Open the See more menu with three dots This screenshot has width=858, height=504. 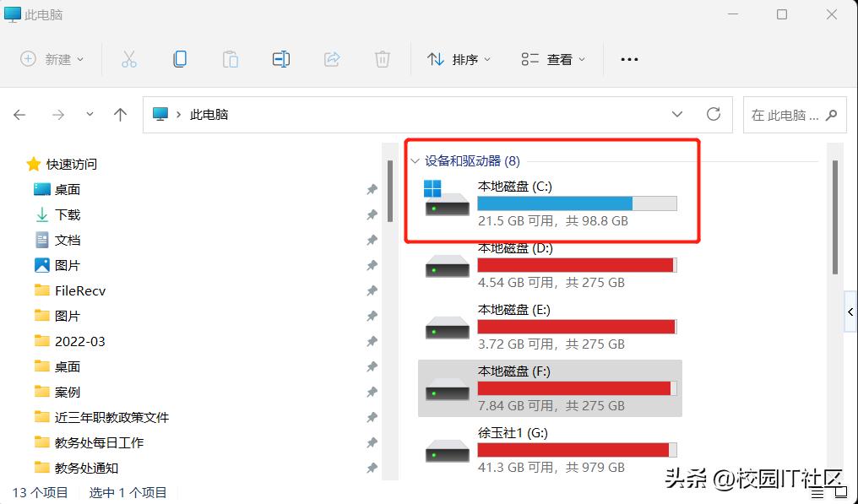coord(629,58)
